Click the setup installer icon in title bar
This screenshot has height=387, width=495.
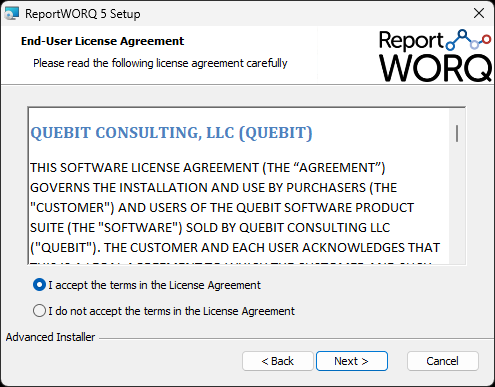pyautogui.click(x=11, y=13)
